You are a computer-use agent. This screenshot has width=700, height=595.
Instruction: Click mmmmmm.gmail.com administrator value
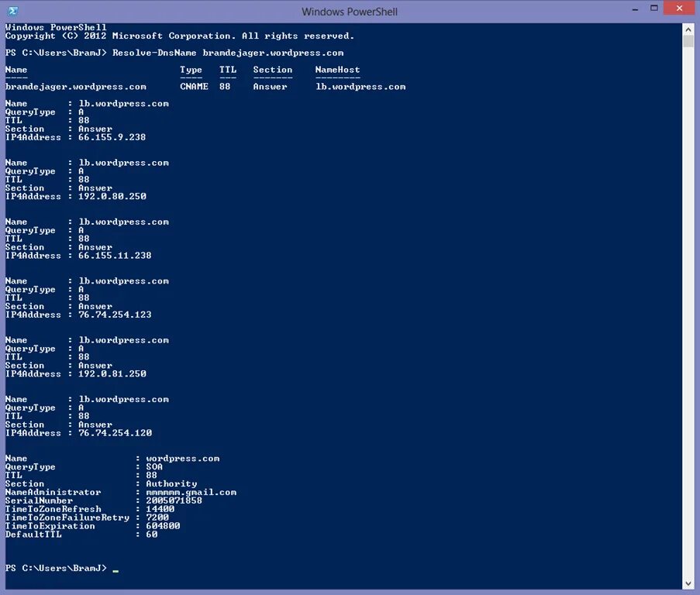191,492
